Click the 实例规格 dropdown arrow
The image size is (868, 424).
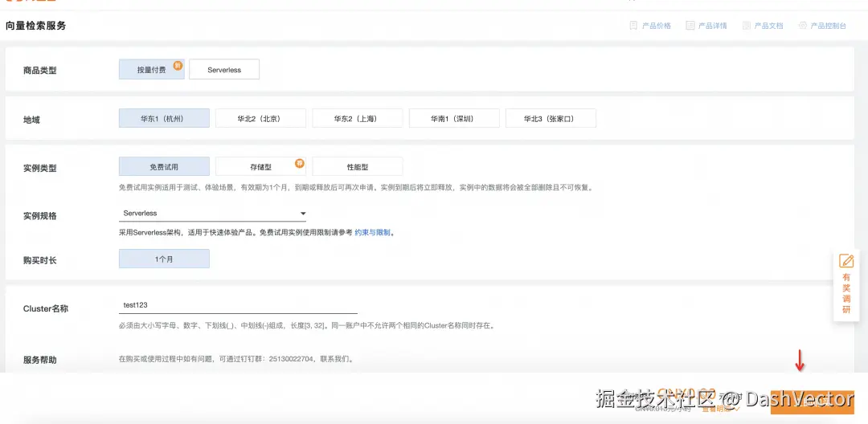[x=303, y=214]
